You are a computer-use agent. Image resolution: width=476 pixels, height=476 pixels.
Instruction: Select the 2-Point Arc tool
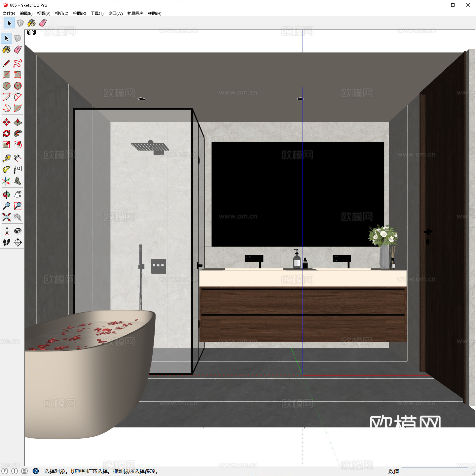tap(18, 97)
